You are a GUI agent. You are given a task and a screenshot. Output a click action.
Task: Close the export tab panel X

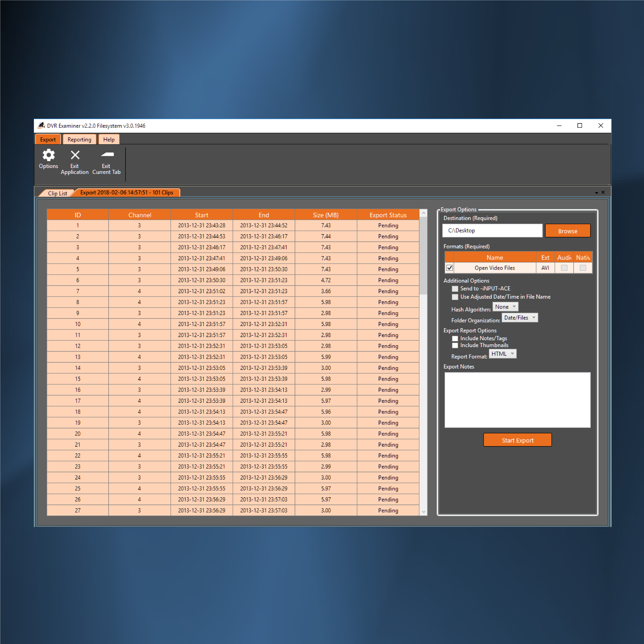point(603,192)
